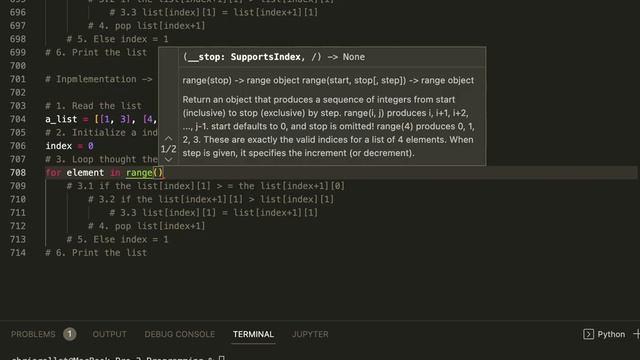Click comment '# 3.3' on line 696
640x360 pixels.
(x=213, y=12)
